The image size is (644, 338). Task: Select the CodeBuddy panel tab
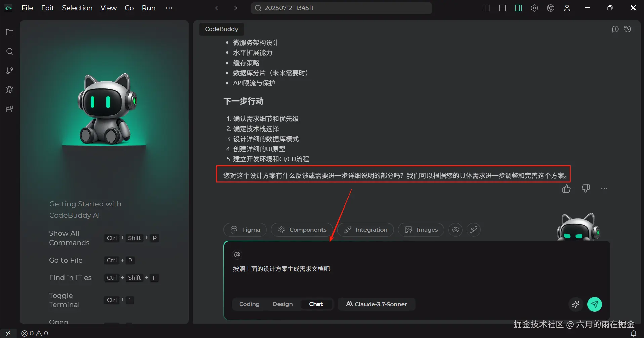(221, 29)
